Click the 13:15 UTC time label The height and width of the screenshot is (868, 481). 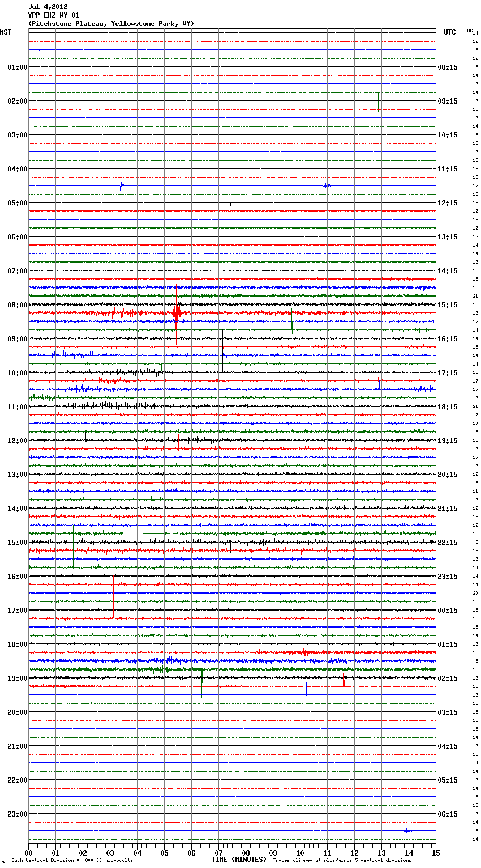click(x=448, y=237)
